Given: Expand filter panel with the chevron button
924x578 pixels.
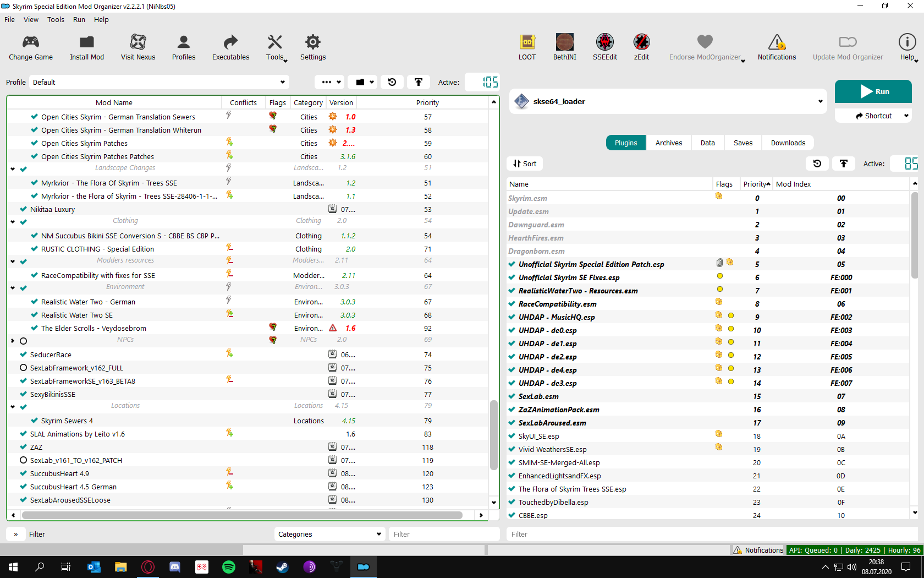Looking at the screenshot, I should coord(16,534).
